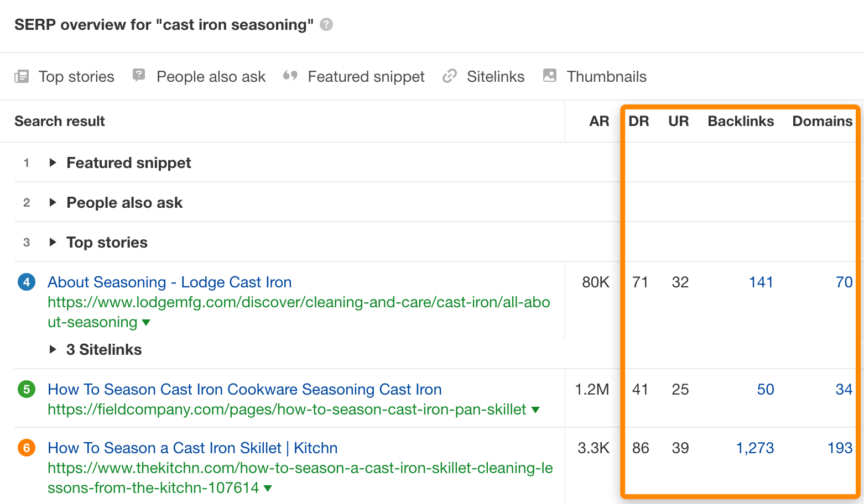Screen dimensions: 864x504
Task: Expand the Featured snippet row
Action: click(x=53, y=162)
